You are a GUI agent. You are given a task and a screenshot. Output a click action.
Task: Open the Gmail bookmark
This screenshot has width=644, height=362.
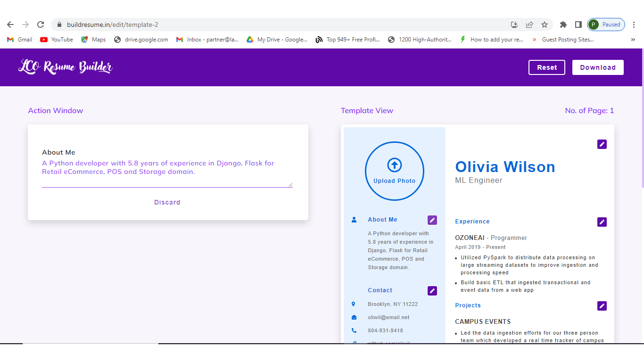(20, 40)
